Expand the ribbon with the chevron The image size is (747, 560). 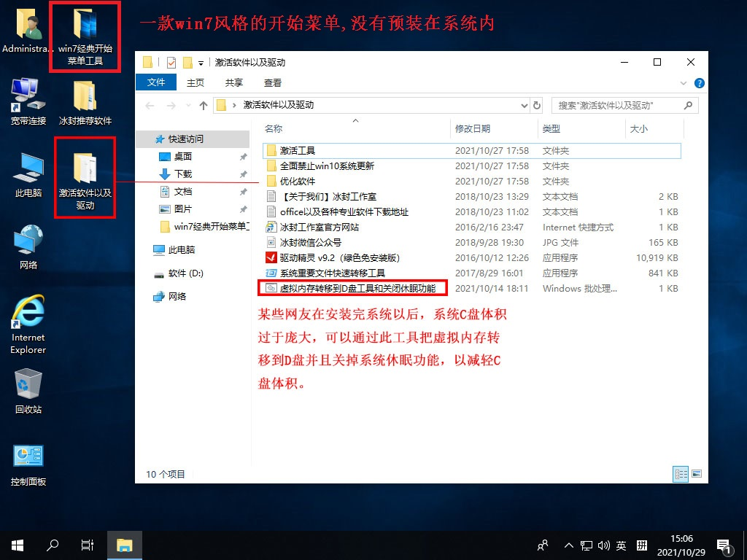[x=684, y=83]
